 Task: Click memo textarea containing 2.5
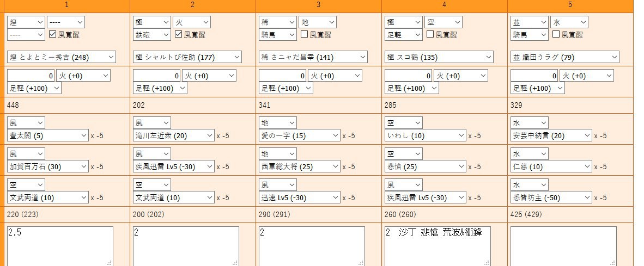[x=60, y=246]
